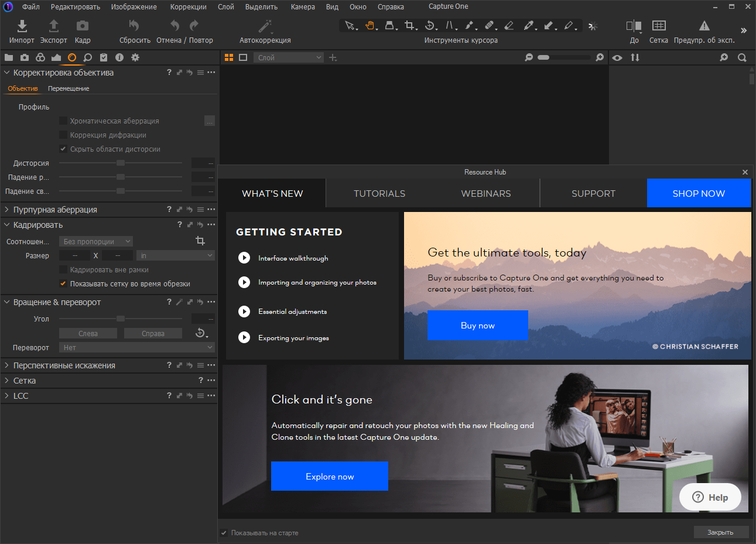Expand the LCC panel
The image size is (756, 544).
click(7, 396)
